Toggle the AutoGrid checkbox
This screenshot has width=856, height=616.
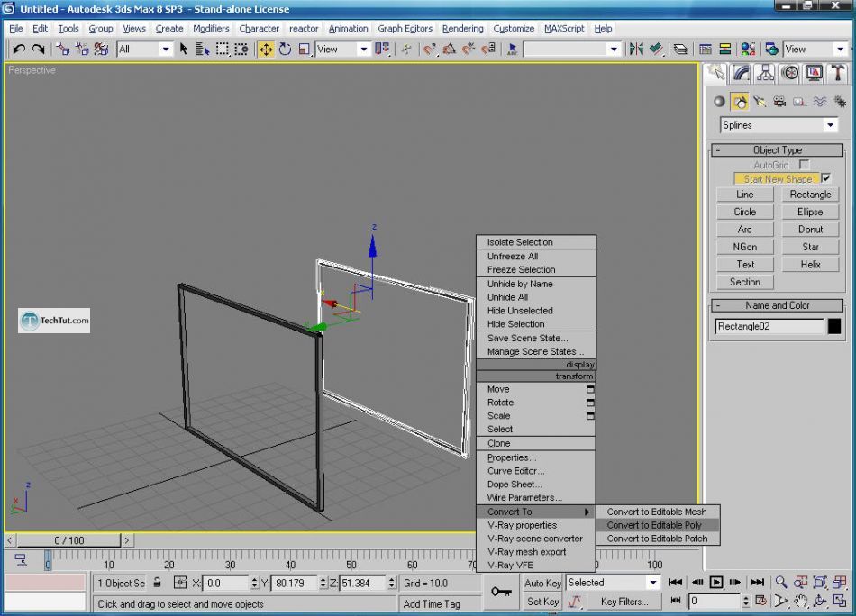coord(804,164)
